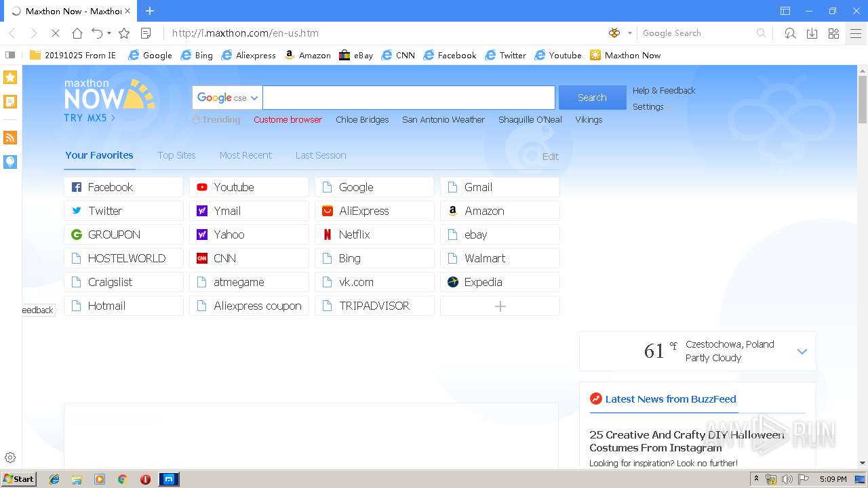Open the Walmart favorite tile
The width and height of the screenshot is (868, 488).
pos(500,258)
